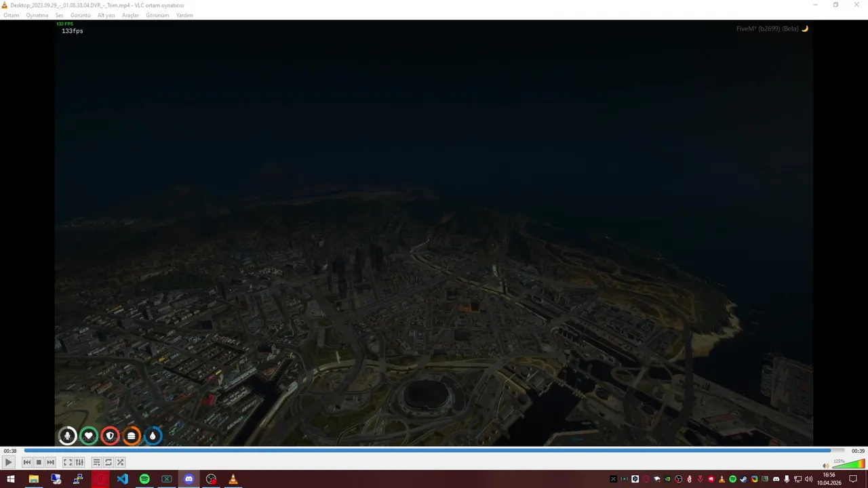
Task: Open the Görünüm menu
Action: pos(157,15)
